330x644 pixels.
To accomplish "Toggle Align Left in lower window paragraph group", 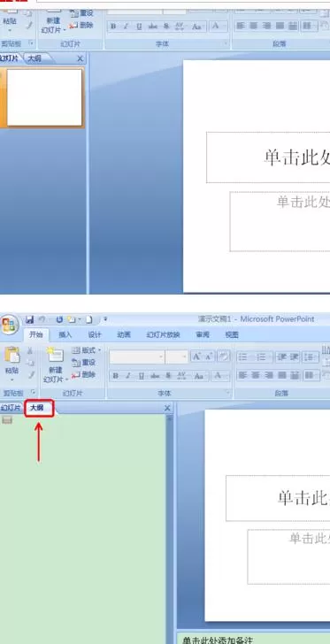I will (x=243, y=375).
